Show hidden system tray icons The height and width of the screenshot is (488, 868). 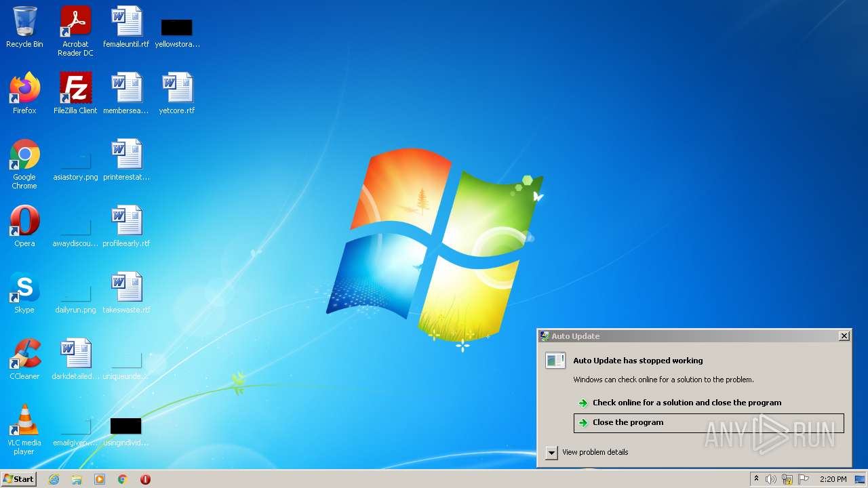[756, 479]
